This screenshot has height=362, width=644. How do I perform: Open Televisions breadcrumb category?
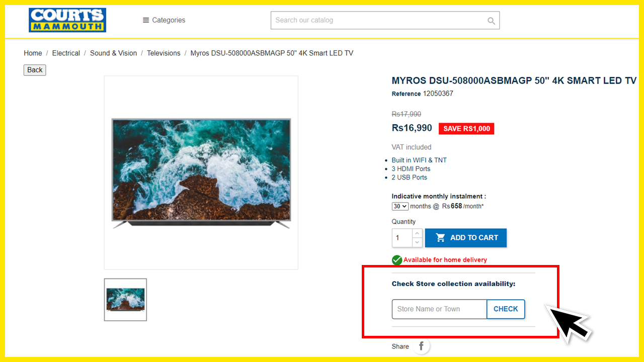pyautogui.click(x=164, y=53)
